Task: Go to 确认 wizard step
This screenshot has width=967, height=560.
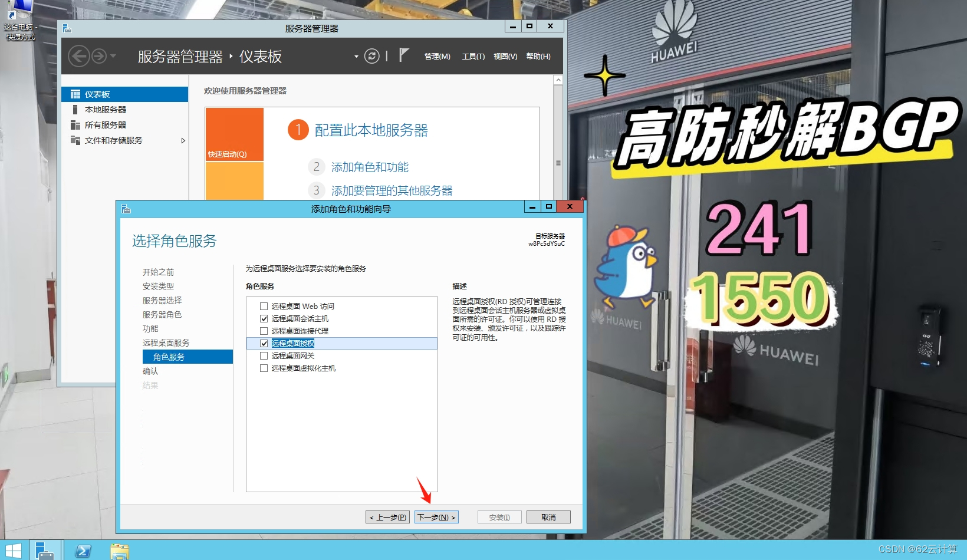Action: tap(150, 371)
